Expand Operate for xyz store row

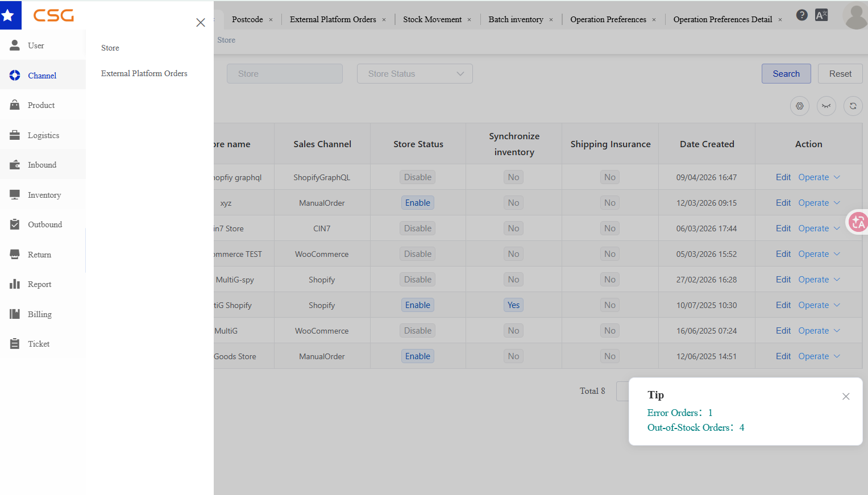click(x=819, y=203)
